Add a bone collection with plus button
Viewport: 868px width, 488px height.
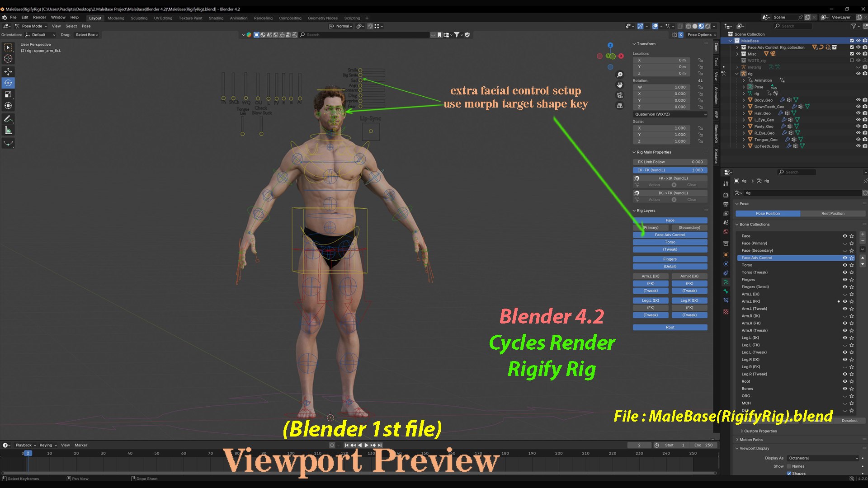[x=862, y=234]
